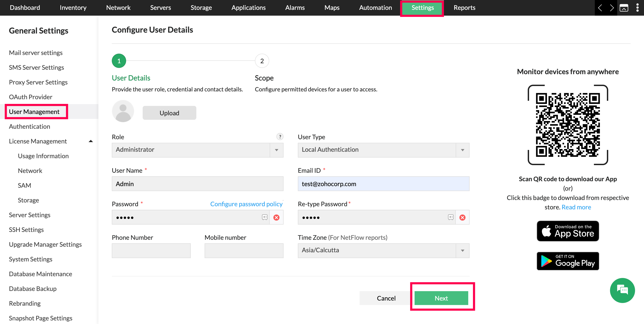Open the Dashboard tab
The width and height of the screenshot is (644, 324).
(x=25, y=8)
